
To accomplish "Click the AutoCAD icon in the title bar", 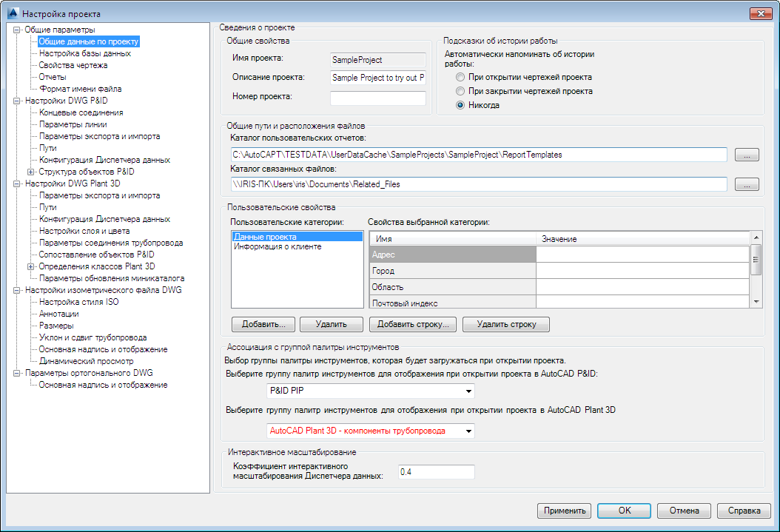I will tap(13, 13).
